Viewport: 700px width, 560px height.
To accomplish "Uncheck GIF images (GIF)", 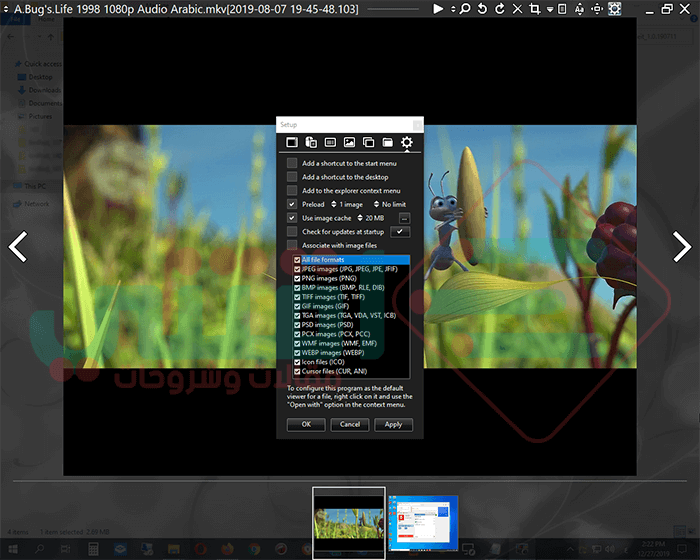I will tap(297, 306).
